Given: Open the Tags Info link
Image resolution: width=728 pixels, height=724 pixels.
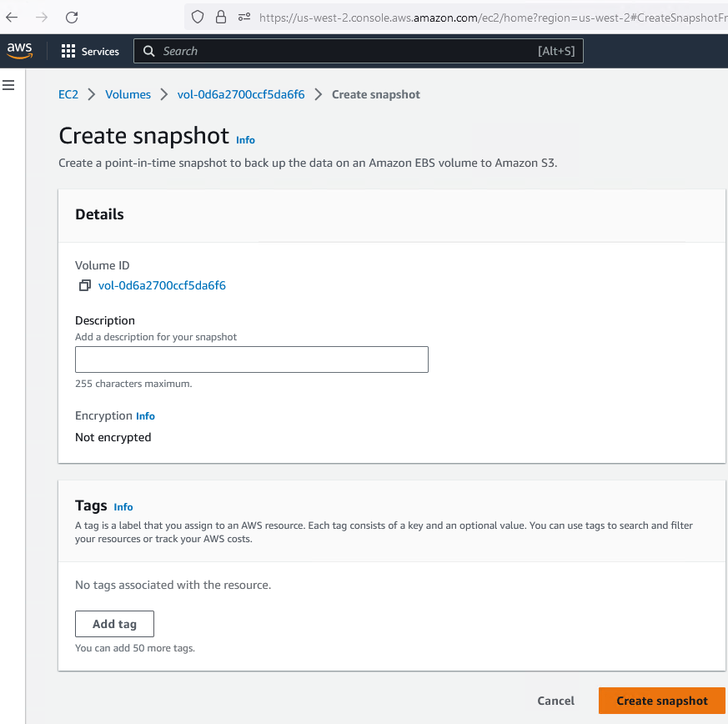Looking at the screenshot, I should point(123,507).
